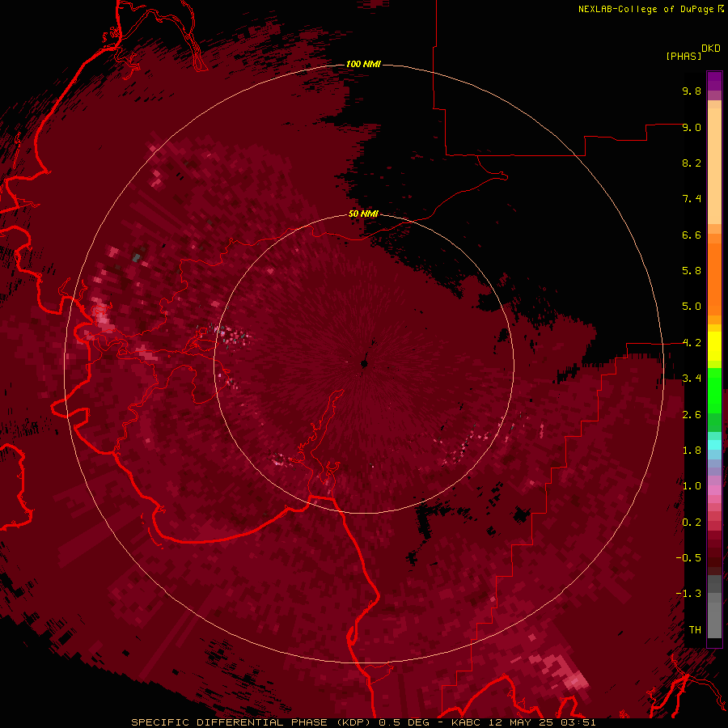
Task: Click the -0.5 value on color scale
Action: (688, 558)
